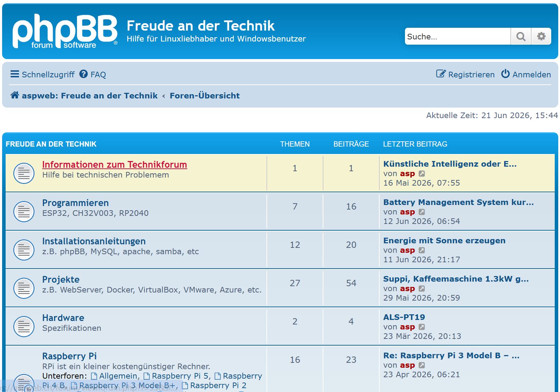560x392 pixels.
Task: Click the date 12 Jun 2026, 06:54
Action: pos(421,221)
